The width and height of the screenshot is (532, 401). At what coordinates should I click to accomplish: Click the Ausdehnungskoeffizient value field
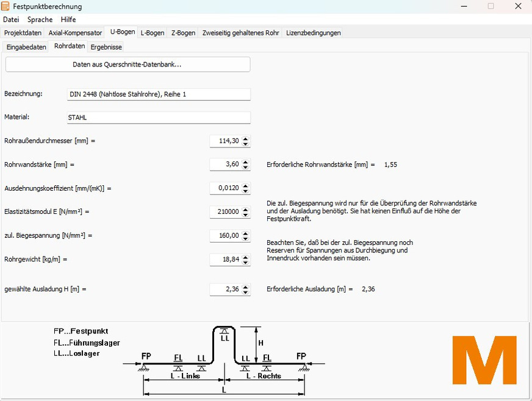(x=225, y=188)
